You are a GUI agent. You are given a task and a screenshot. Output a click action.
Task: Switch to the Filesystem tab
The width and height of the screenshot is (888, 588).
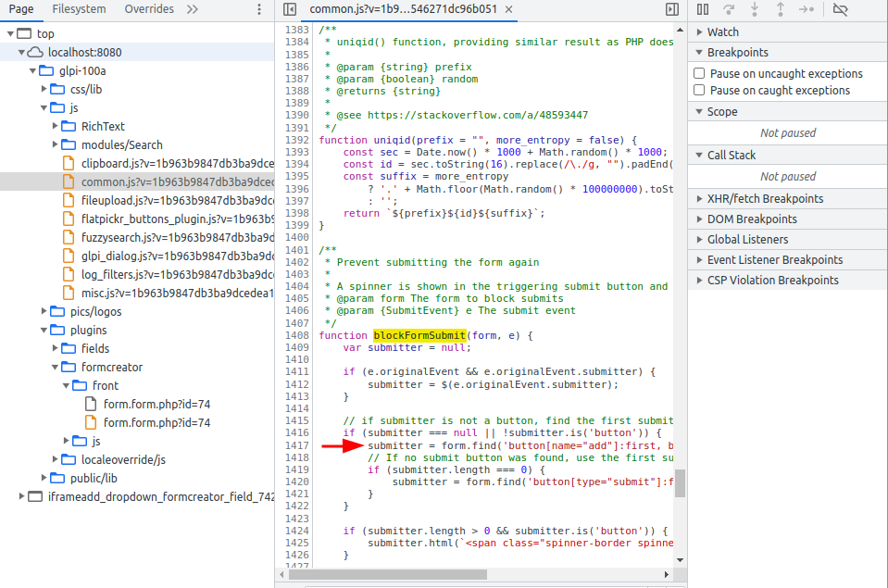(78, 8)
